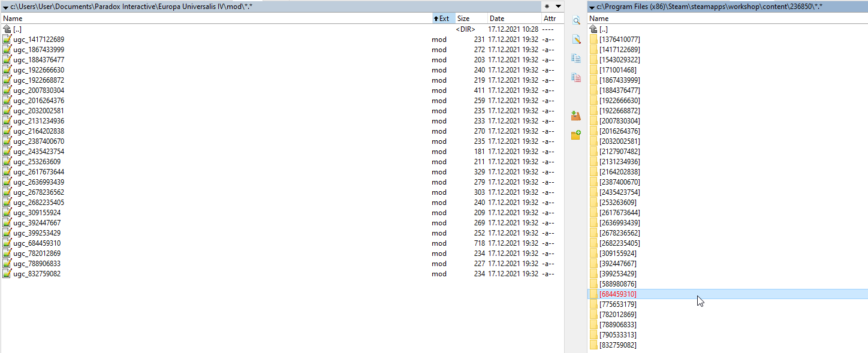Click the file icon of ugc_1884376477

(7, 60)
